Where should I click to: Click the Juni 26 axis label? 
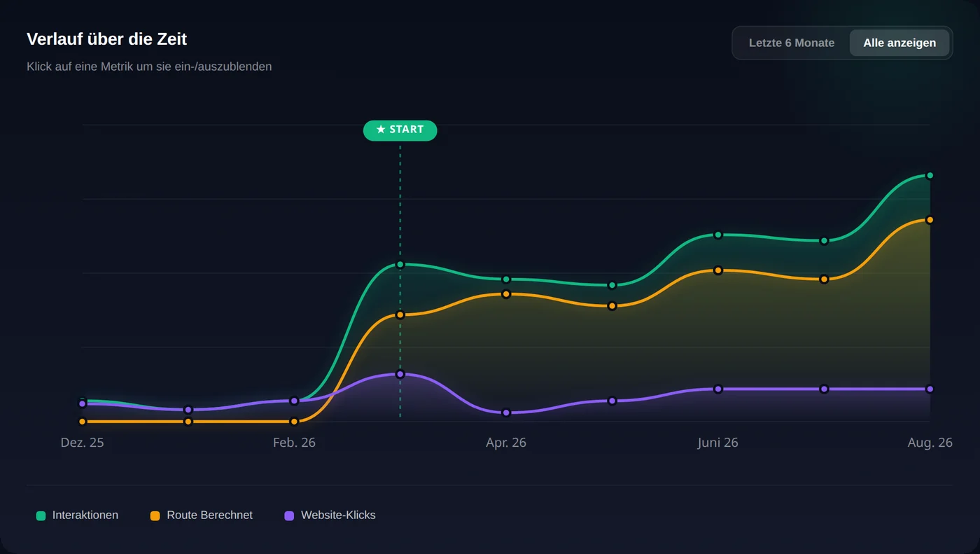pyautogui.click(x=718, y=443)
